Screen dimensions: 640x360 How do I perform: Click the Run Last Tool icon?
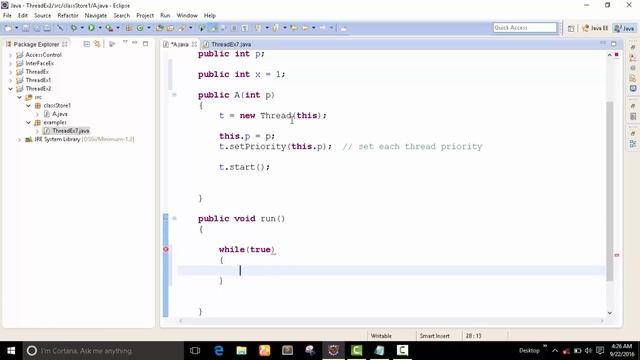pyautogui.click(x=109, y=28)
